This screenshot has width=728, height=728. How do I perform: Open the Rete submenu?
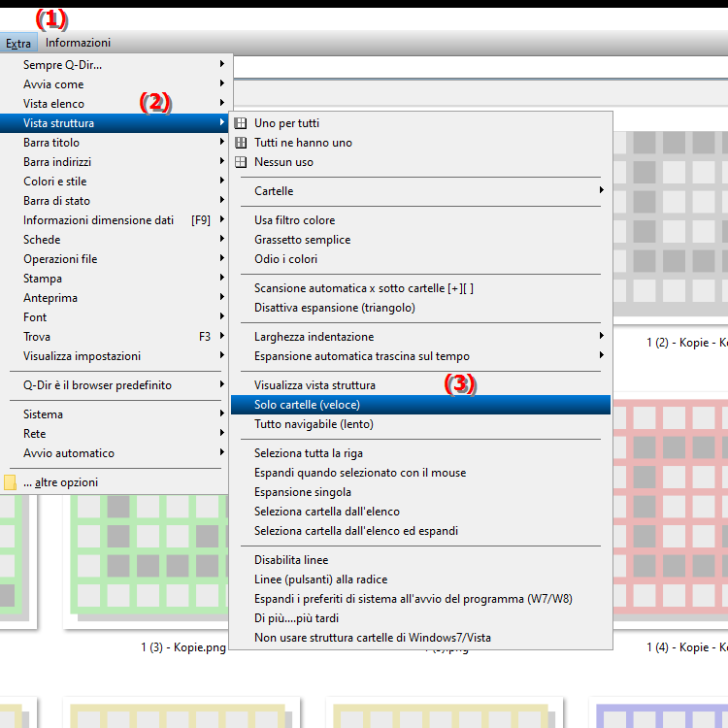[x=115, y=434]
